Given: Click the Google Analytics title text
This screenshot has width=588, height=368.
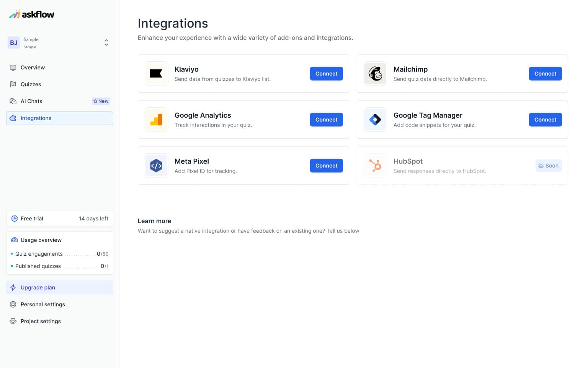Looking at the screenshot, I should (x=203, y=115).
